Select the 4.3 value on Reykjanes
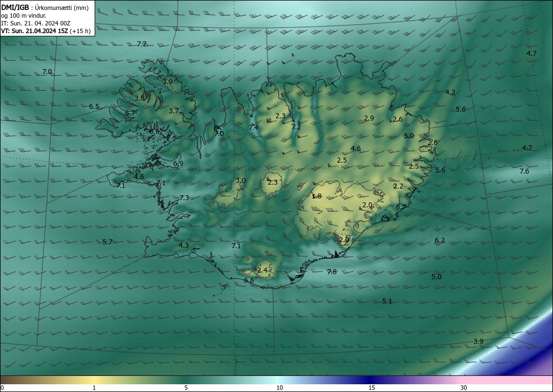This screenshot has height=392, width=553. (184, 245)
